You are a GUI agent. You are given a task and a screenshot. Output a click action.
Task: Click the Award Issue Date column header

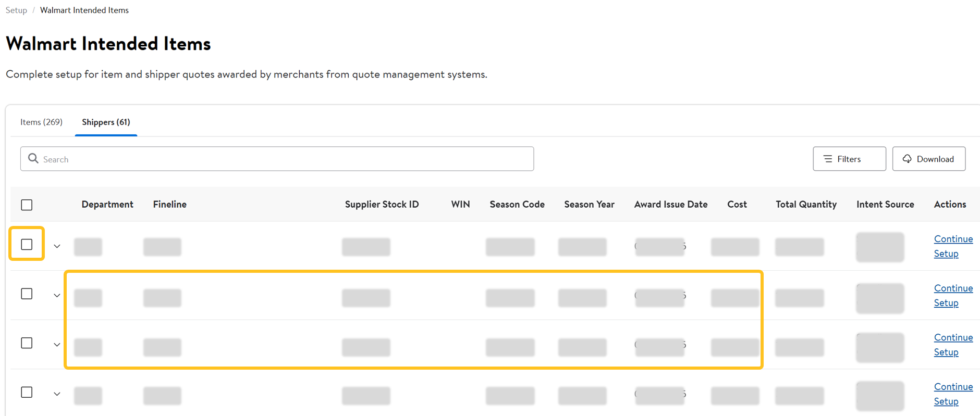[x=671, y=204]
